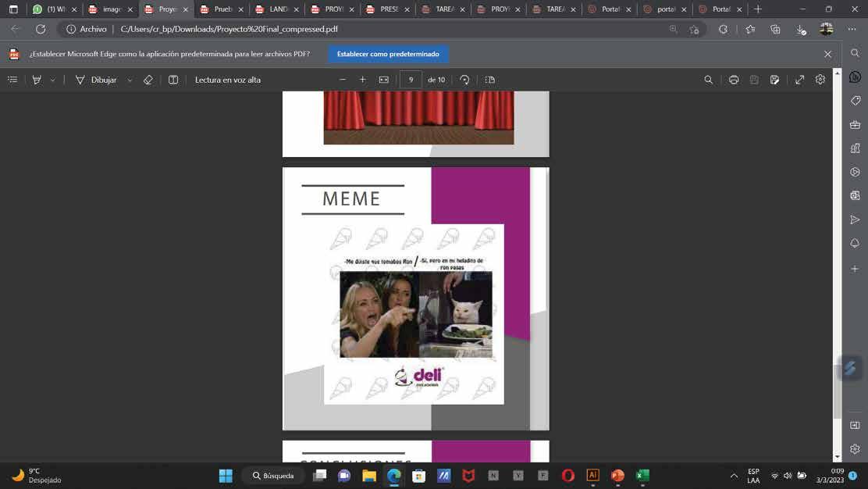Select the Highlight tool
This screenshot has width=868, height=489.
(x=37, y=80)
